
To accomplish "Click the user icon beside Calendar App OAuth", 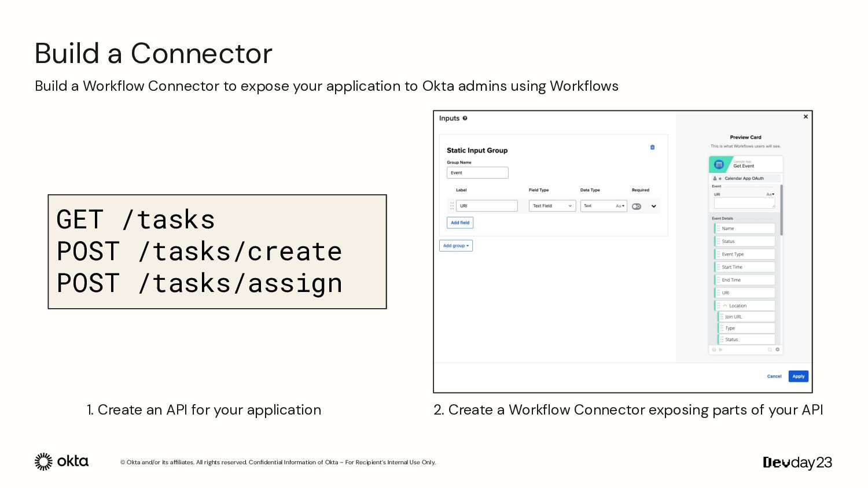I will [715, 179].
